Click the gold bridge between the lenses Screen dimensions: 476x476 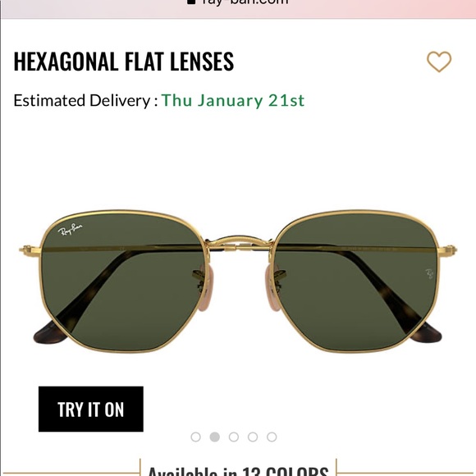click(239, 243)
